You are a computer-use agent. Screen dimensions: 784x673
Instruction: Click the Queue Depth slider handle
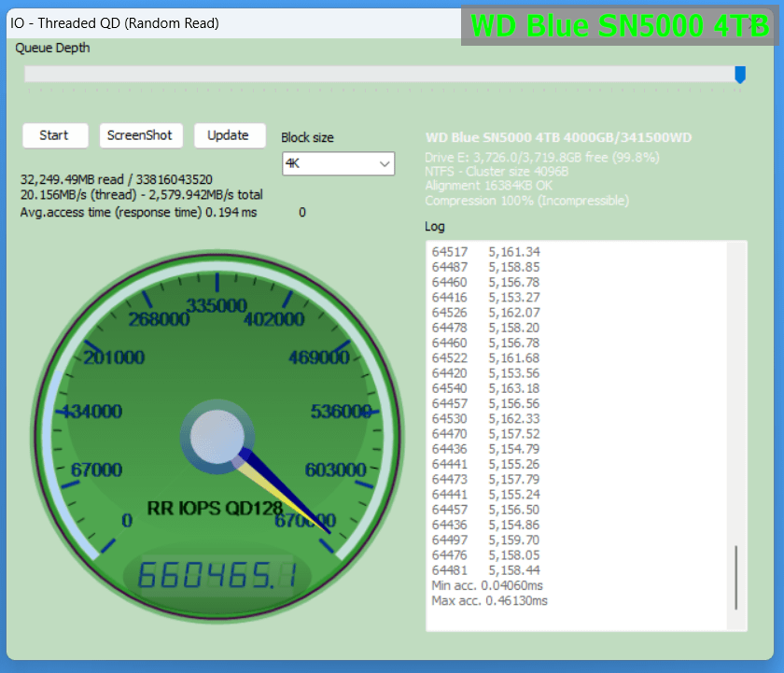(x=740, y=75)
